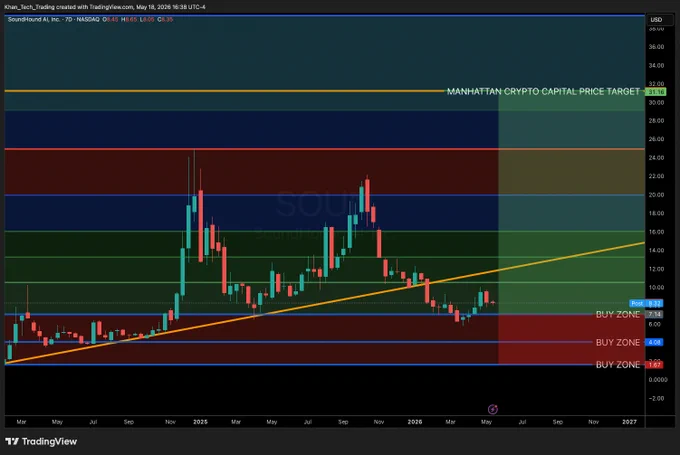Image resolution: width=680 pixels, height=455 pixels.
Task: Click the BUY ZONE label at 7.14
Action: tap(618, 314)
